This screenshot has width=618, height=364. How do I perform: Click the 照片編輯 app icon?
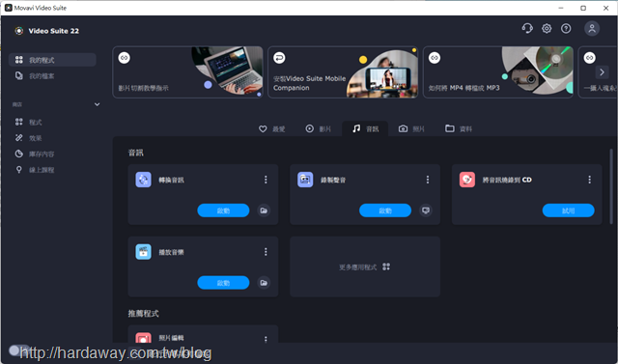[144, 338]
